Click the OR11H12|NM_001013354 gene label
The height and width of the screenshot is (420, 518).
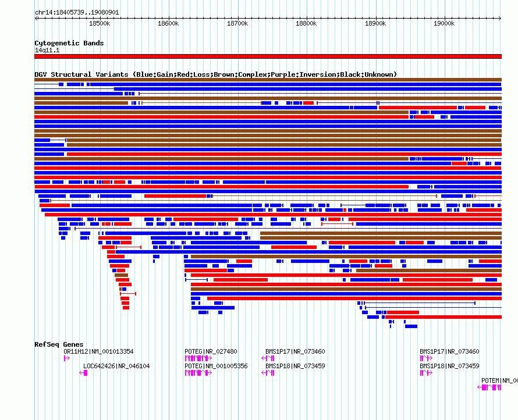tap(98, 351)
